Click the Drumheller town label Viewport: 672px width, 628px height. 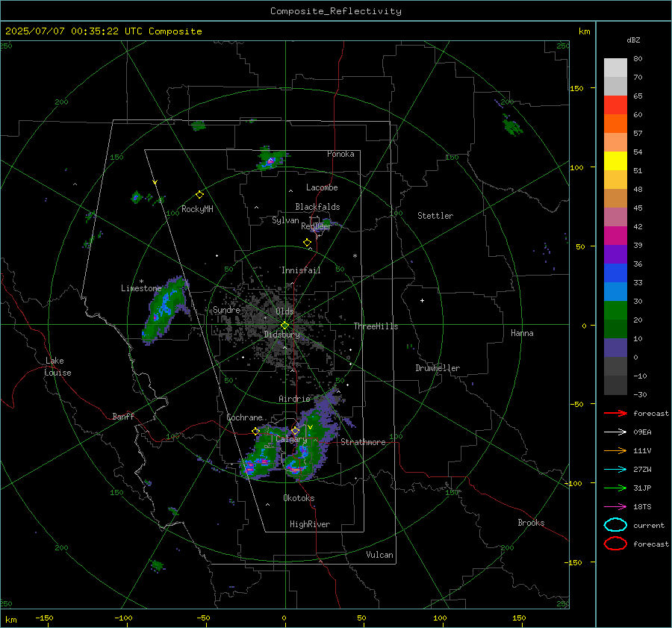pos(438,368)
